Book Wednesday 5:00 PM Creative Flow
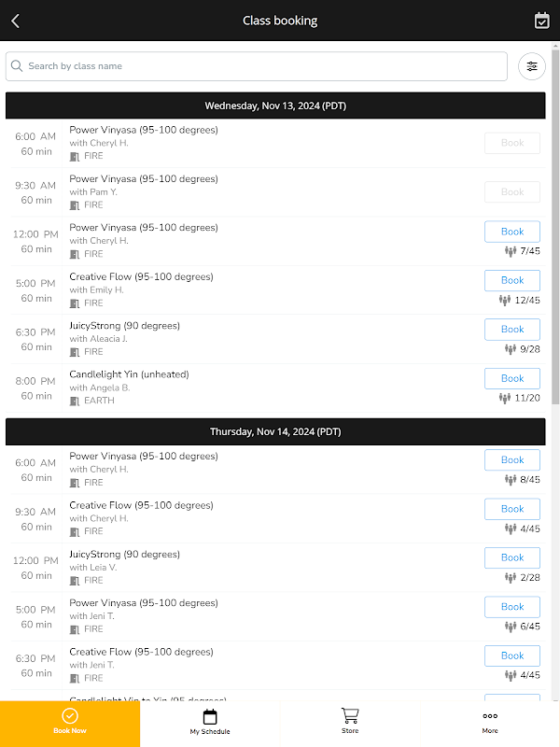Viewport: 560px width, 747px height. (x=511, y=280)
